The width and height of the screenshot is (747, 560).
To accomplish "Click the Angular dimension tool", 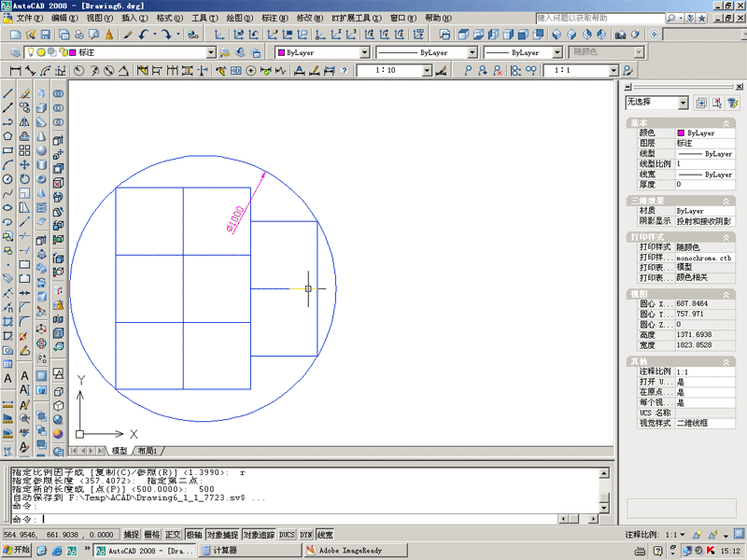I will [124, 71].
